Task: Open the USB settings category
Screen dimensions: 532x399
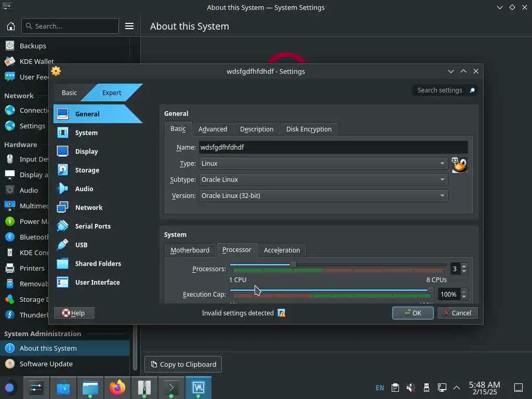Action: click(98, 245)
